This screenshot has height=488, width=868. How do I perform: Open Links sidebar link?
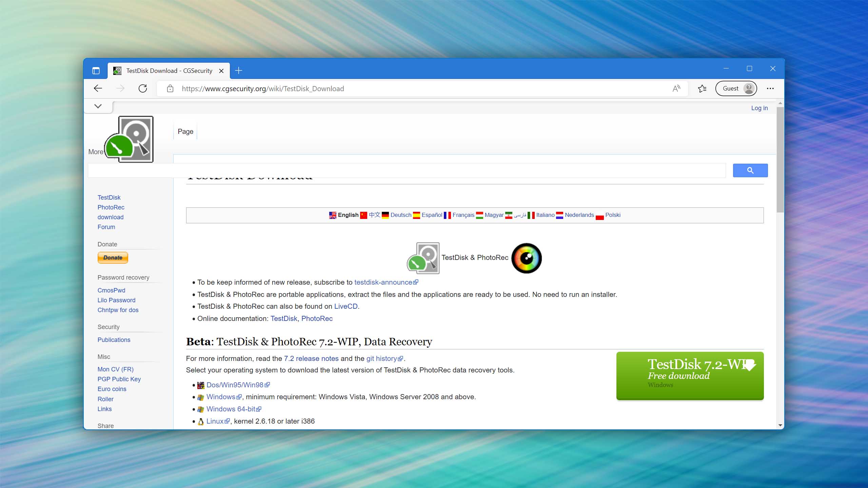coord(104,409)
